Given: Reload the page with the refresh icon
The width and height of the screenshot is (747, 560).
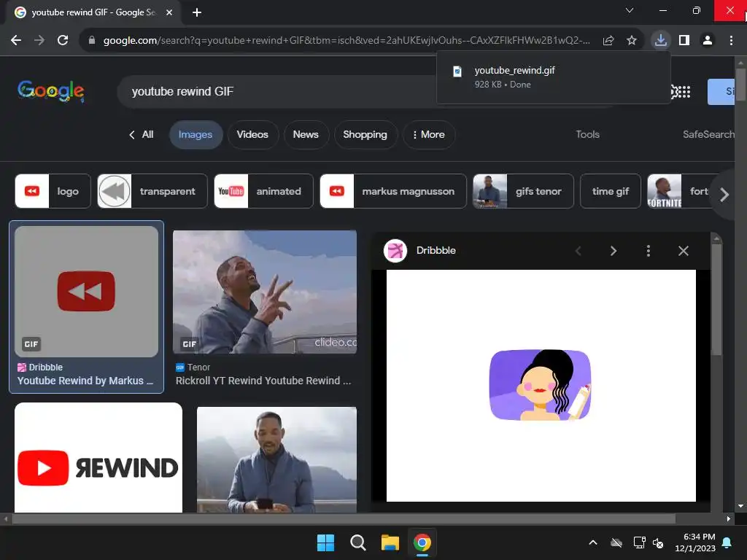Looking at the screenshot, I should tap(63, 41).
